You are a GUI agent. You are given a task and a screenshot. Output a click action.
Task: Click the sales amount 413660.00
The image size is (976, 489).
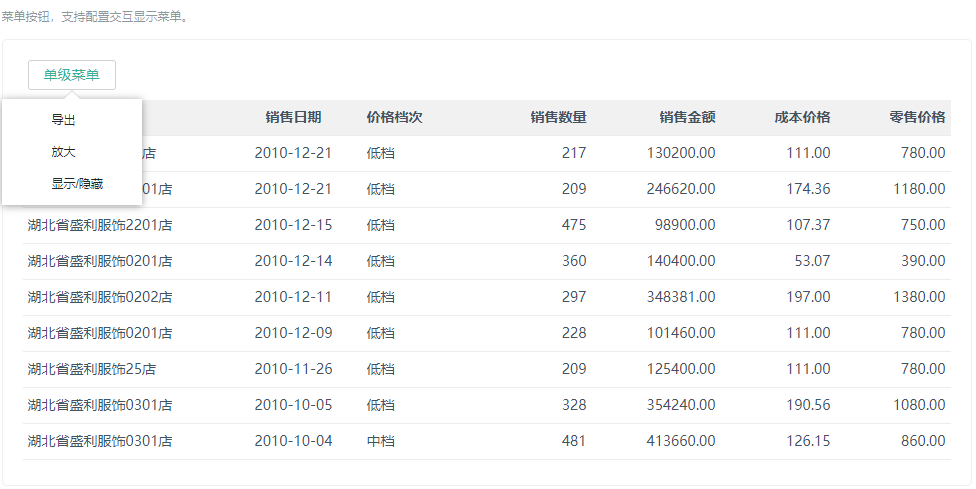pos(681,441)
